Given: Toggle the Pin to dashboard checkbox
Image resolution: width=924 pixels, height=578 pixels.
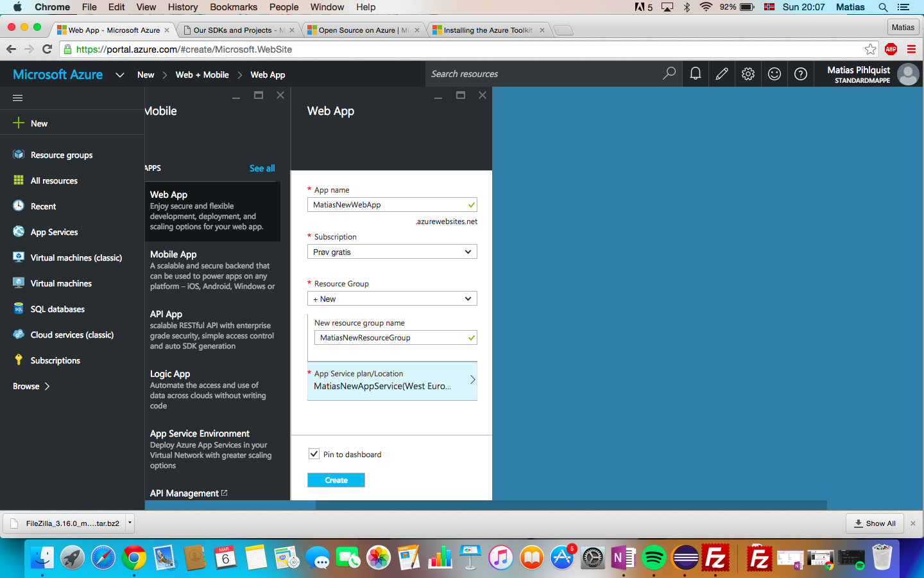Looking at the screenshot, I should (314, 453).
